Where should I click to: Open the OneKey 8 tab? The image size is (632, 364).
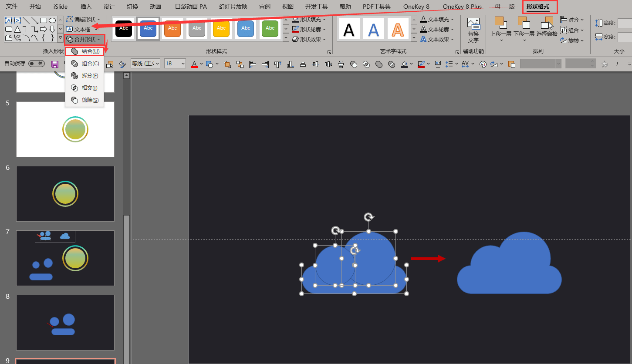point(416,7)
